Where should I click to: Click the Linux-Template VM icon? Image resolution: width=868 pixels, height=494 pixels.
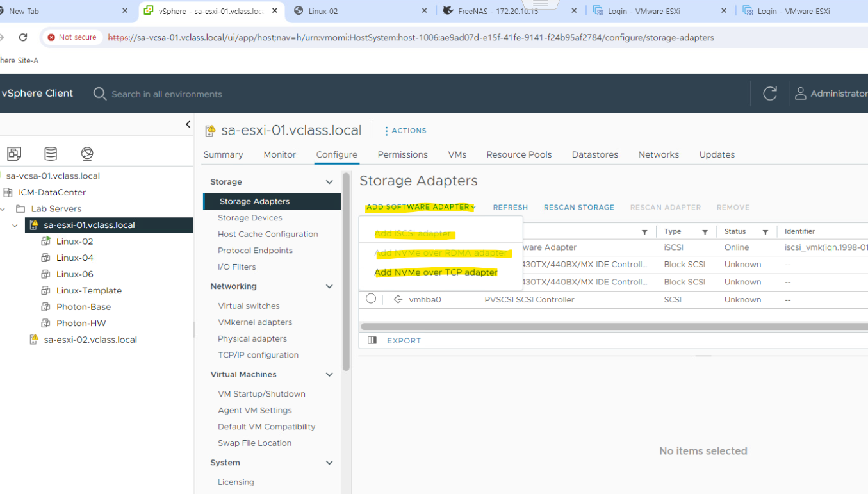tap(45, 290)
